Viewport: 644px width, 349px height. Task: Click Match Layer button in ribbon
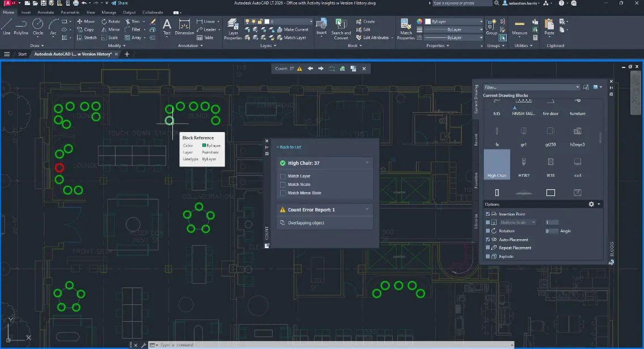tap(291, 38)
